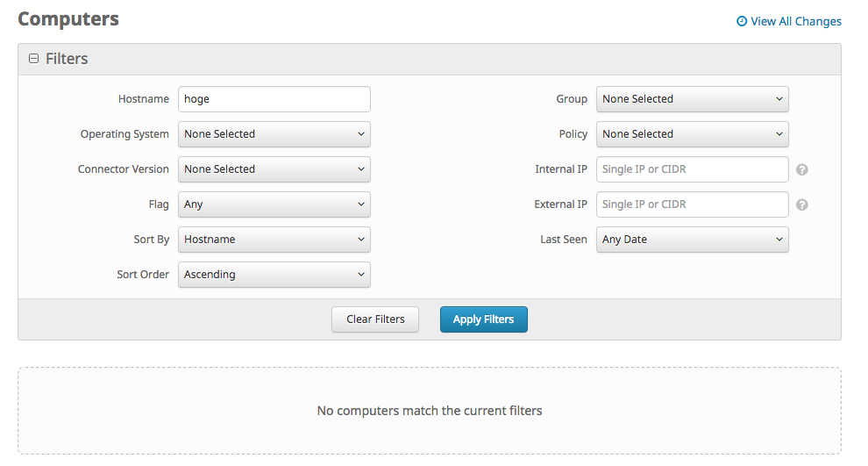Open View All Changes link
This screenshot has width=868, height=466.
[795, 21]
